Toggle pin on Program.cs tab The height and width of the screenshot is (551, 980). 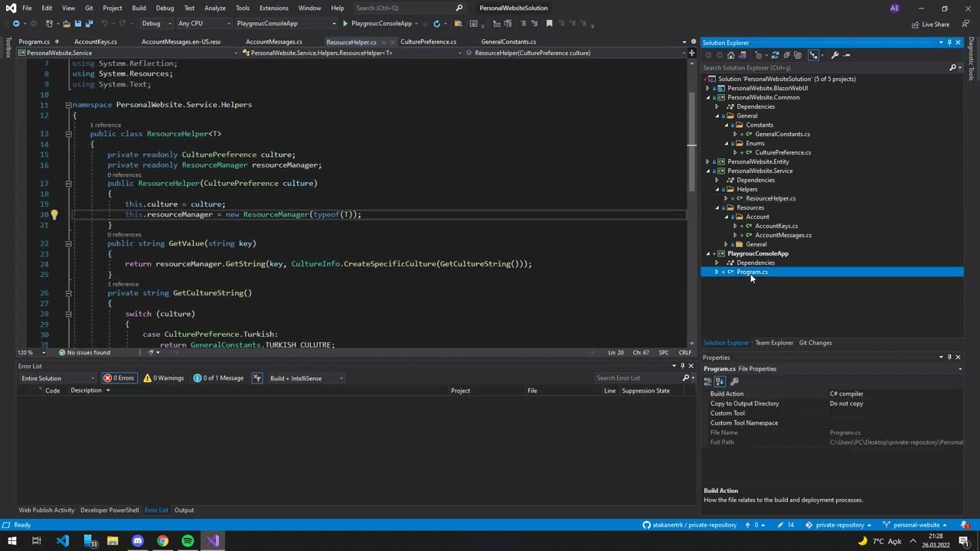(57, 42)
